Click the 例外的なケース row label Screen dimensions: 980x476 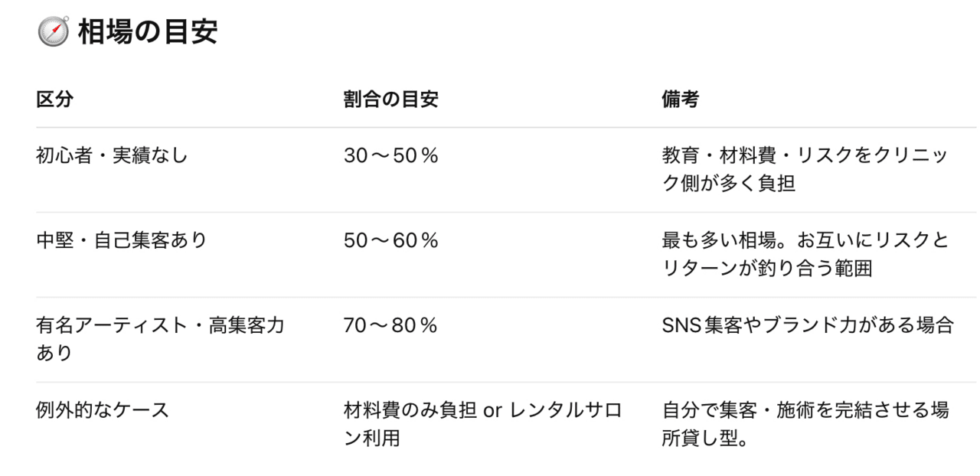(x=103, y=410)
